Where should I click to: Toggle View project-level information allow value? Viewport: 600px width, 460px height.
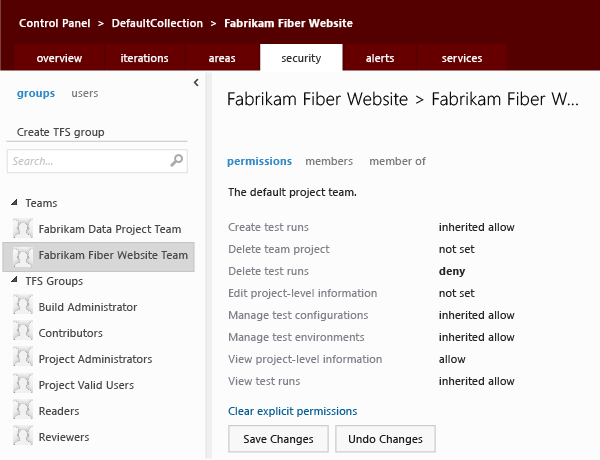(452, 359)
